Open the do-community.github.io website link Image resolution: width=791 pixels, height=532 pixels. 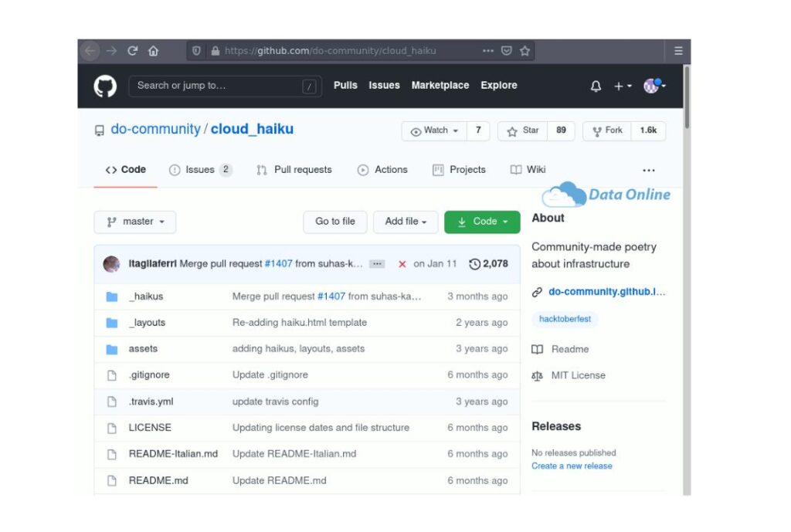click(x=607, y=292)
